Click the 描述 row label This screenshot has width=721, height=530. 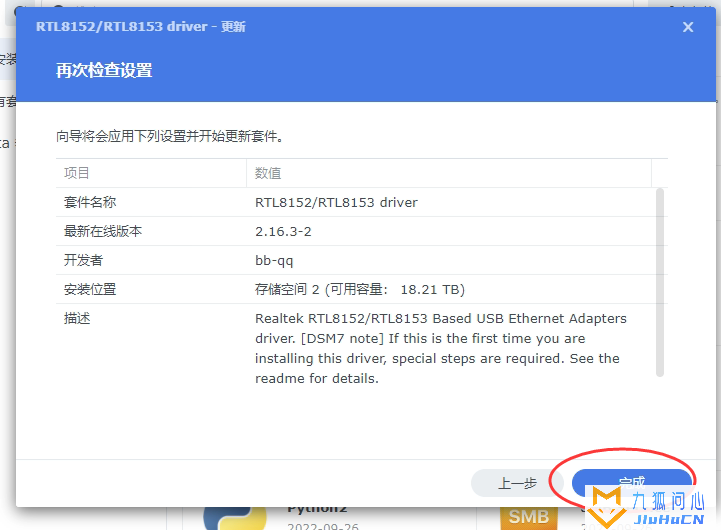click(x=77, y=318)
